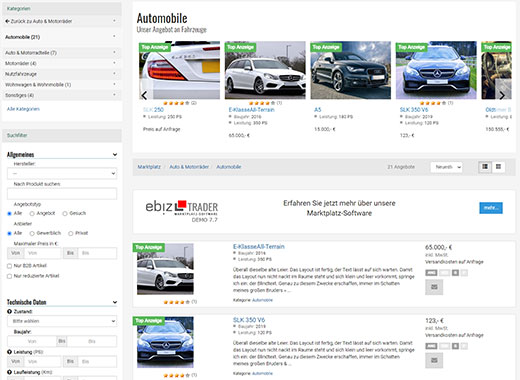The height and width of the screenshot is (380, 520).
Task: Focus Baujahr Von field
Action: tap(32, 341)
